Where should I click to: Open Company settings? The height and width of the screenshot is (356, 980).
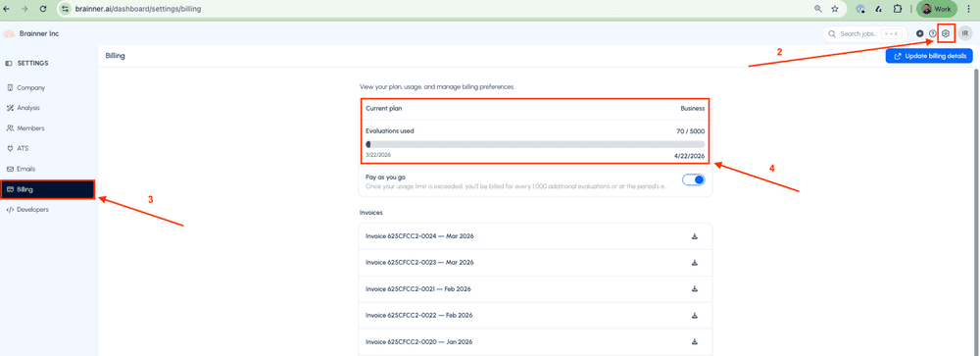(x=48, y=88)
